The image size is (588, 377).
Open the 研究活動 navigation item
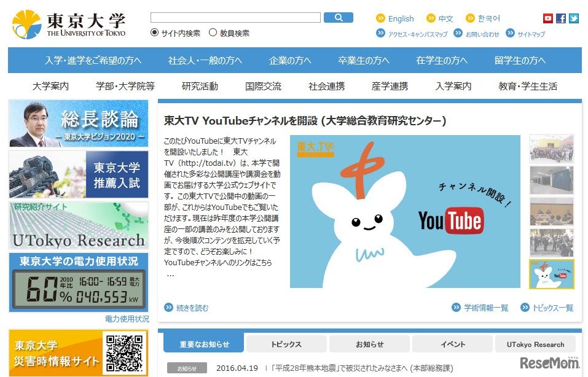point(200,86)
